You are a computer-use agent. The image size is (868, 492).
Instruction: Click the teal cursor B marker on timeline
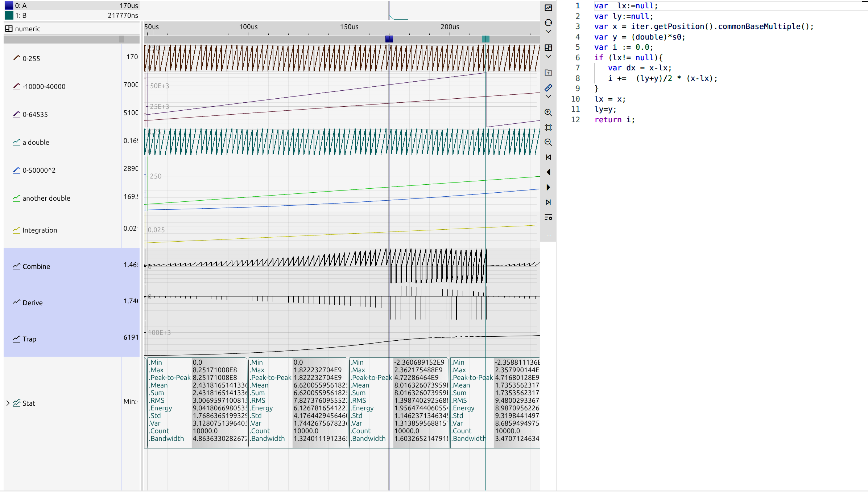(485, 39)
